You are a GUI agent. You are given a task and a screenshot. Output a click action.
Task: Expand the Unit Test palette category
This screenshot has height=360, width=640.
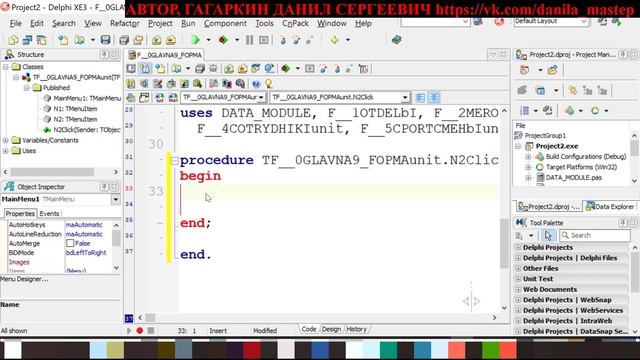pyautogui.click(x=519, y=279)
